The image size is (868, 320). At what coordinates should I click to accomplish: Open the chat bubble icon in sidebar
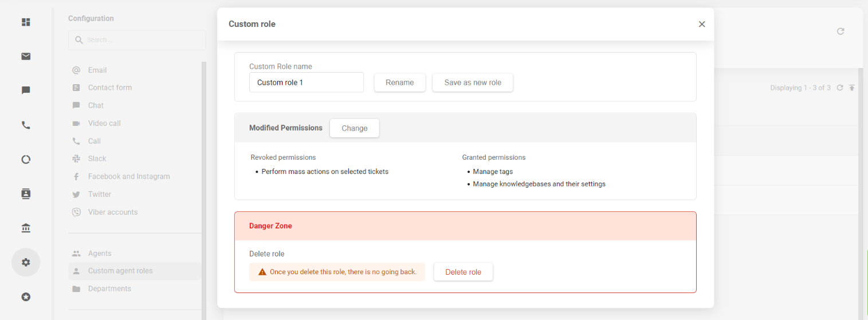click(26, 90)
